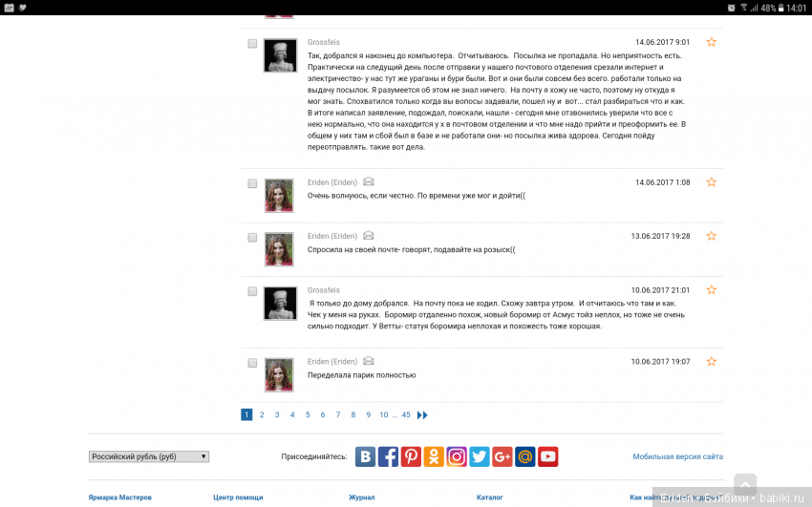The height and width of the screenshot is (507, 812).
Task: Open the Odnoklassniki social icon
Action: 434,456
